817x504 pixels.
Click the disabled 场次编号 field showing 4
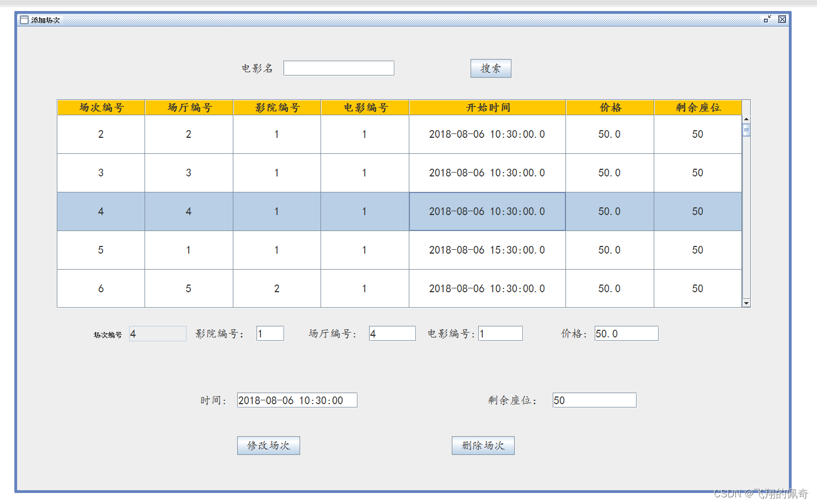[158, 334]
